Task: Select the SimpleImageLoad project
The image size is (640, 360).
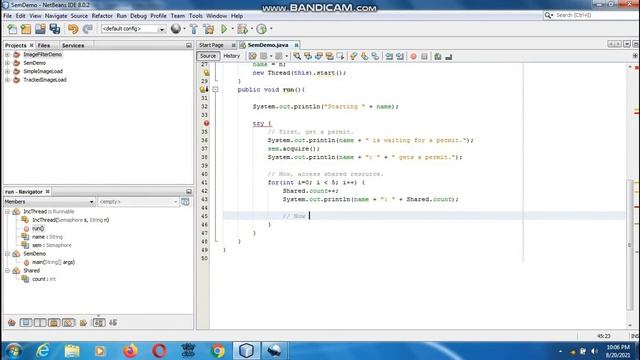Action: (x=43, y=71)
